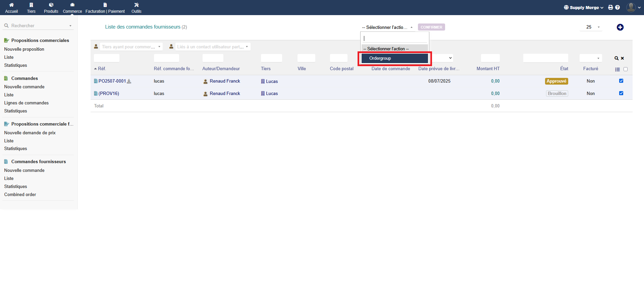Click the Réf. filter input field
644x285 pixels.
pos(107,58)
